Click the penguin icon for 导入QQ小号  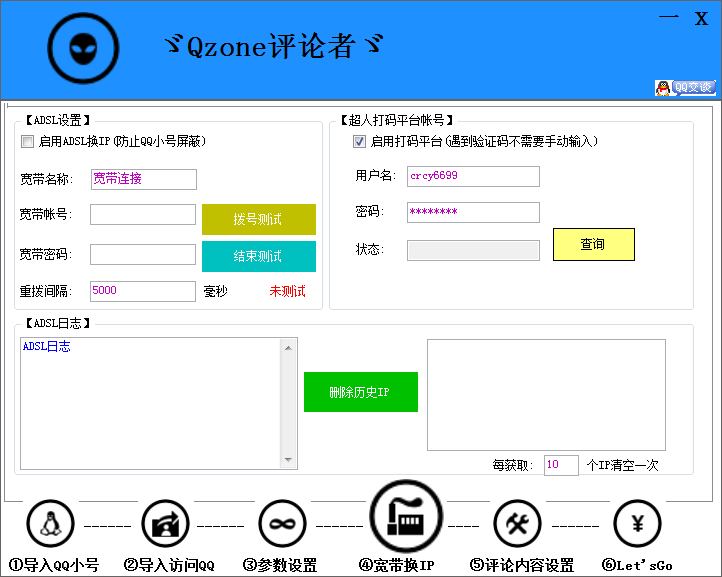click(51, 524)
